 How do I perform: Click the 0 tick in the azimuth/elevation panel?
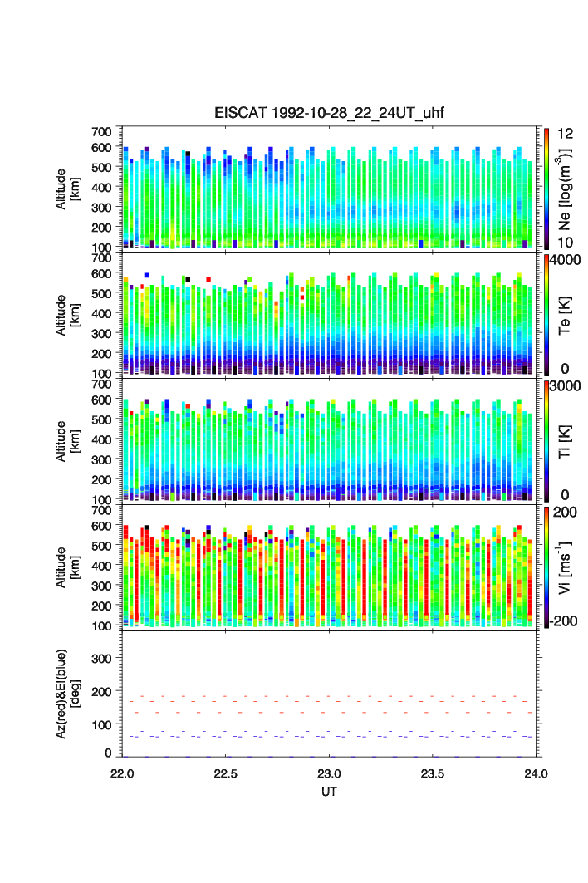[x=108, y=753]
